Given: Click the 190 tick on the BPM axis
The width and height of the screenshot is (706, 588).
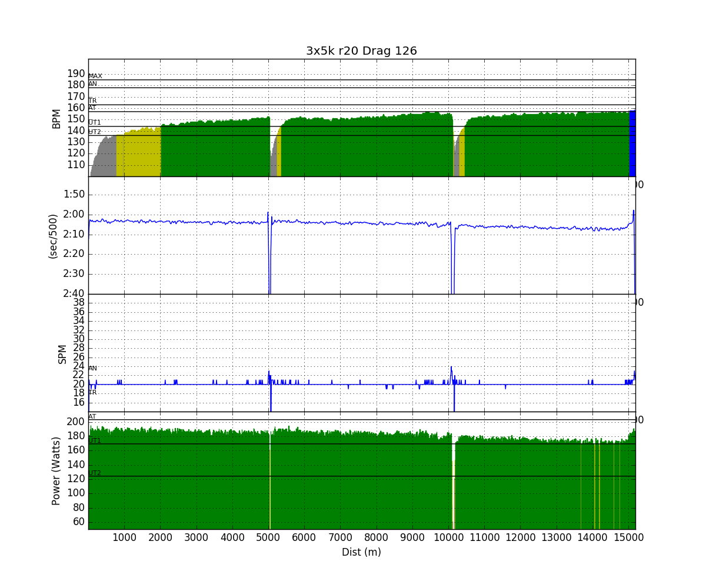Looking at the screenshot, I should (76, 73).
